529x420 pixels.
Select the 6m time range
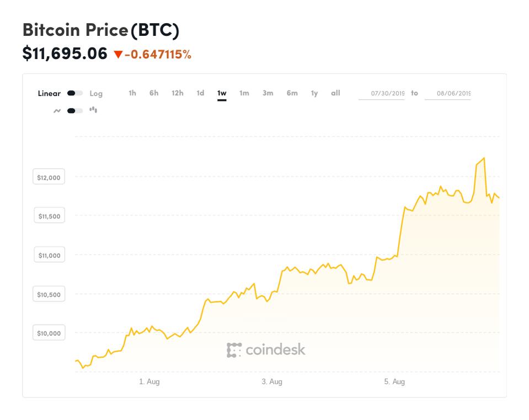tap(292, 93)
